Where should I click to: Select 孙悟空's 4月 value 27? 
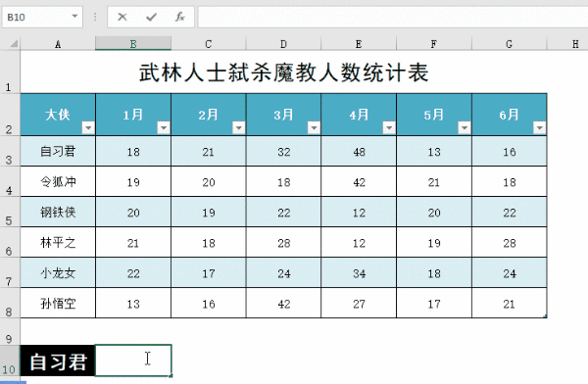point(359,303)
